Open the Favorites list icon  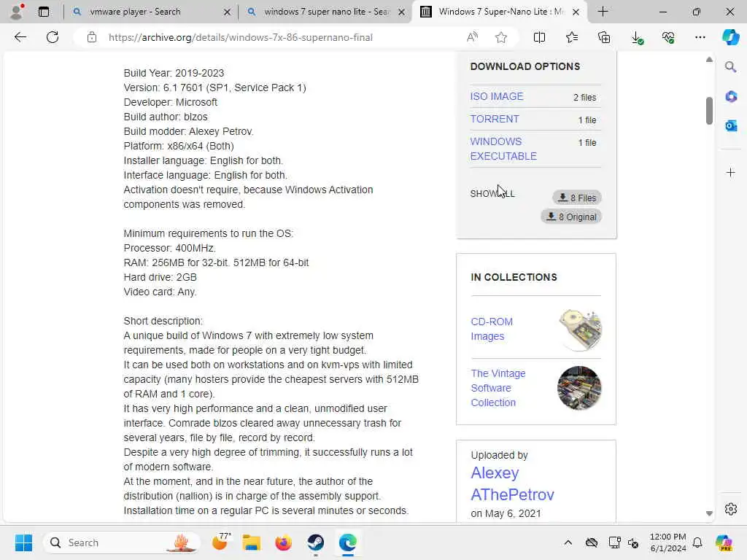click(x=572, y=37)
